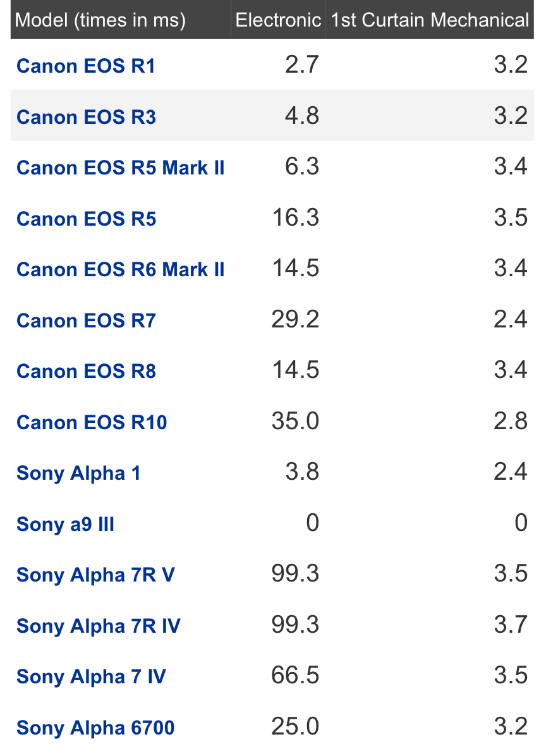Screen dimensions: 546x756
Task: Open the Sony Alpha 7R V link
Action: point(95,575)
